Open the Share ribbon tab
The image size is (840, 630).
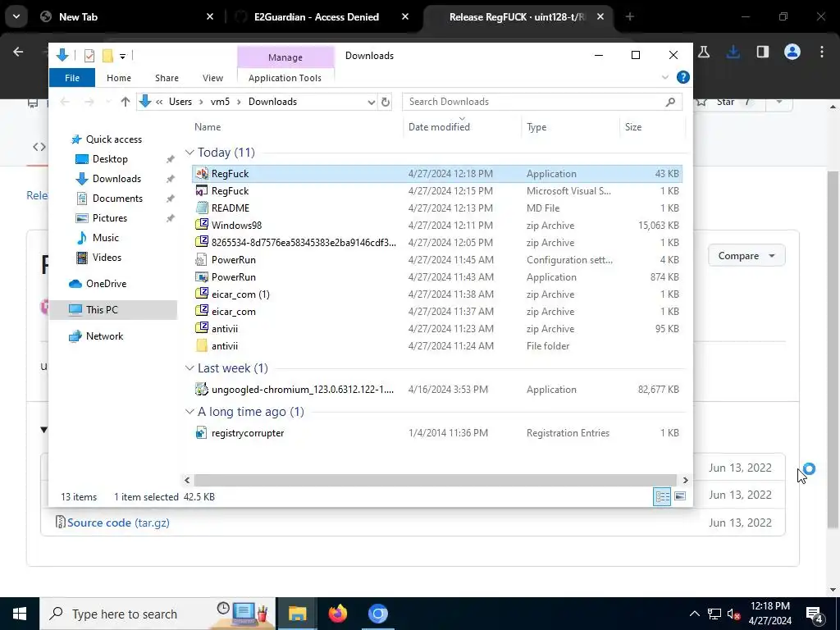tap(167, 78)
